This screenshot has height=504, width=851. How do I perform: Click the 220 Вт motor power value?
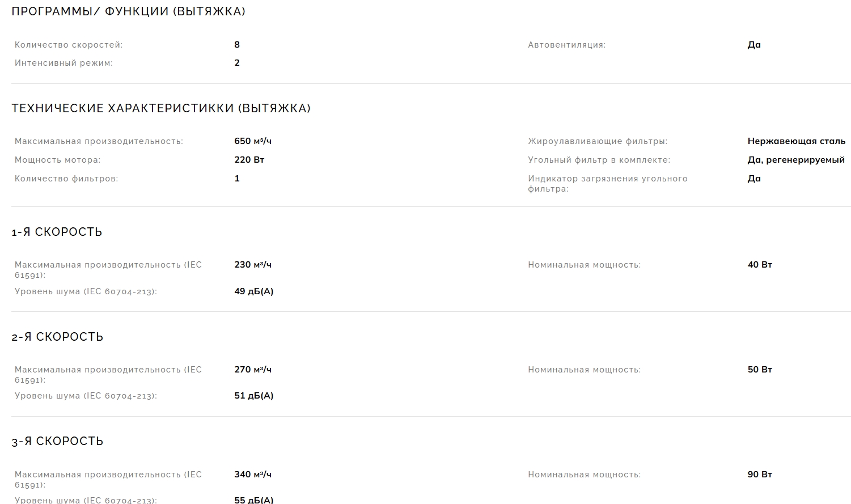pyautogui.click(x=249, y=160)
